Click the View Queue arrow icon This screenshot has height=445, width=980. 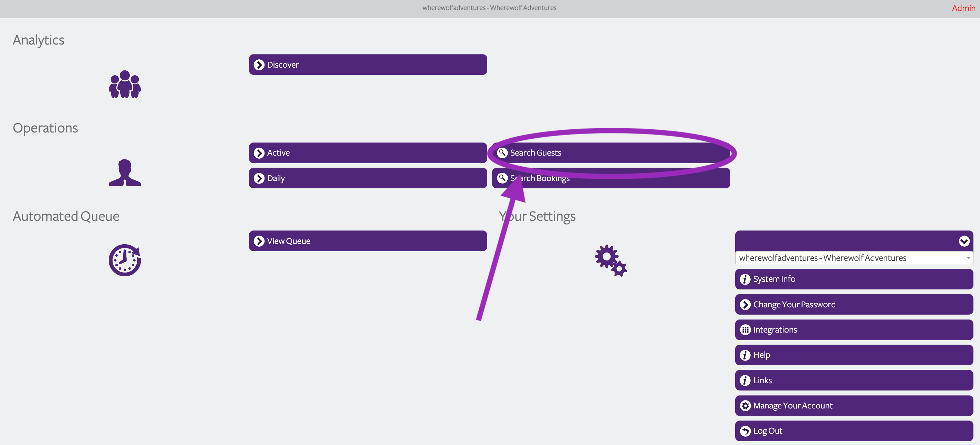[259, 241]
